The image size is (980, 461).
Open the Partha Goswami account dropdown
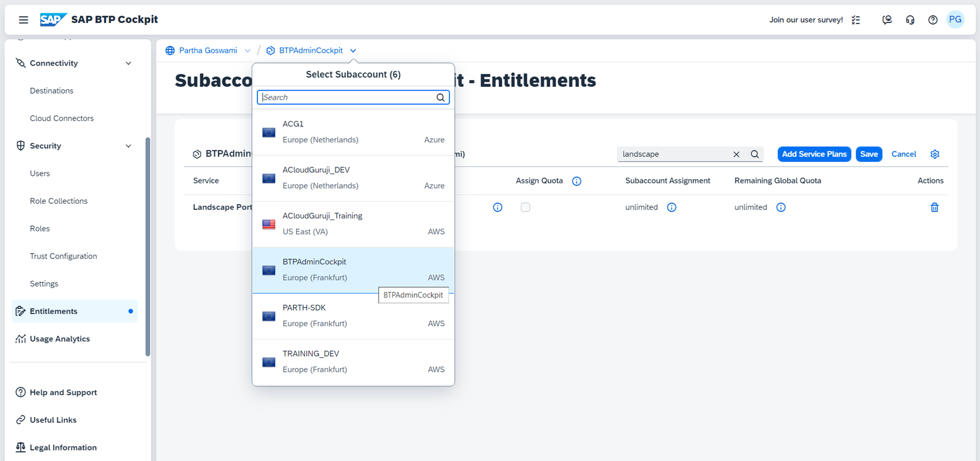coord(247,51)
